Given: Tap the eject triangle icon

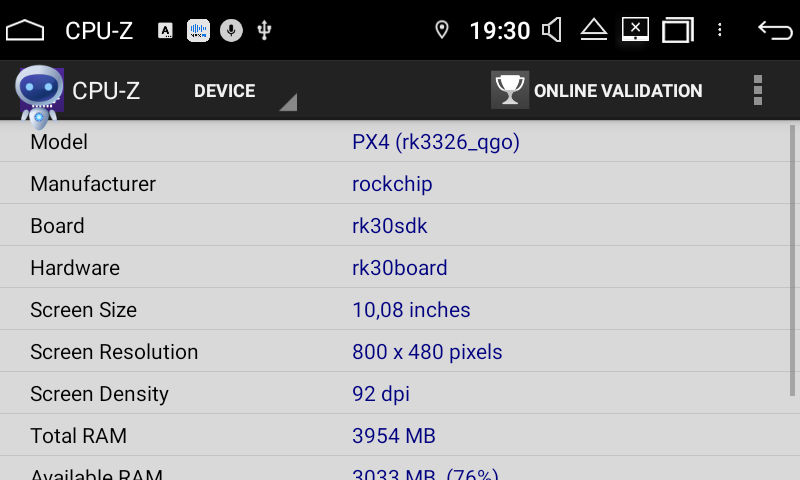Looking at the screenshot, I should point(594,30).
